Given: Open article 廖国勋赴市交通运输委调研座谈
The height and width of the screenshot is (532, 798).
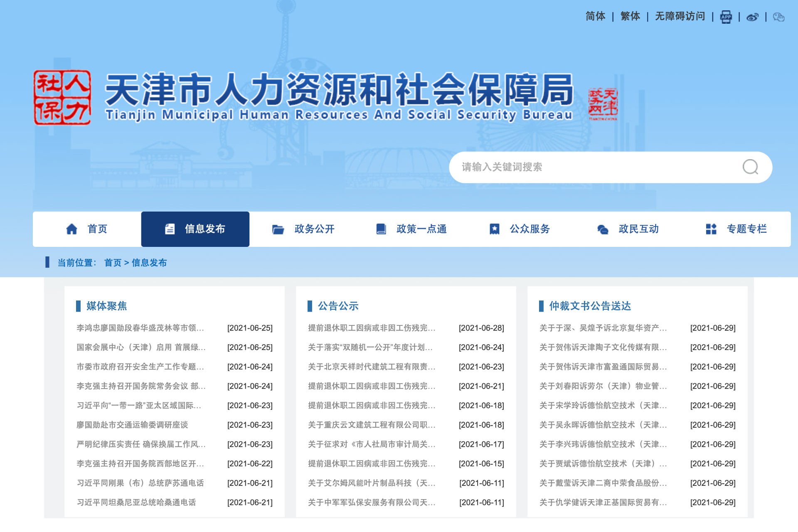Looking at the screenshot, I should pyautogui.click(x=132, y=425).
